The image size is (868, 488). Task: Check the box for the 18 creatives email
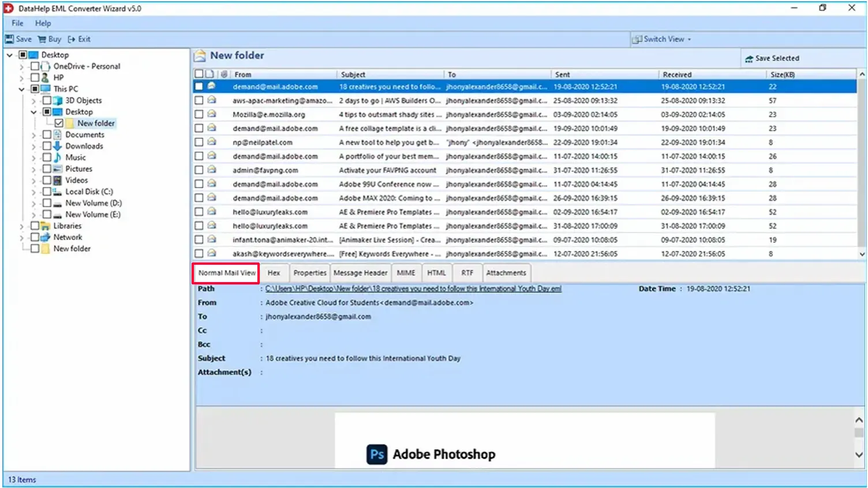[x=199, y=87]
